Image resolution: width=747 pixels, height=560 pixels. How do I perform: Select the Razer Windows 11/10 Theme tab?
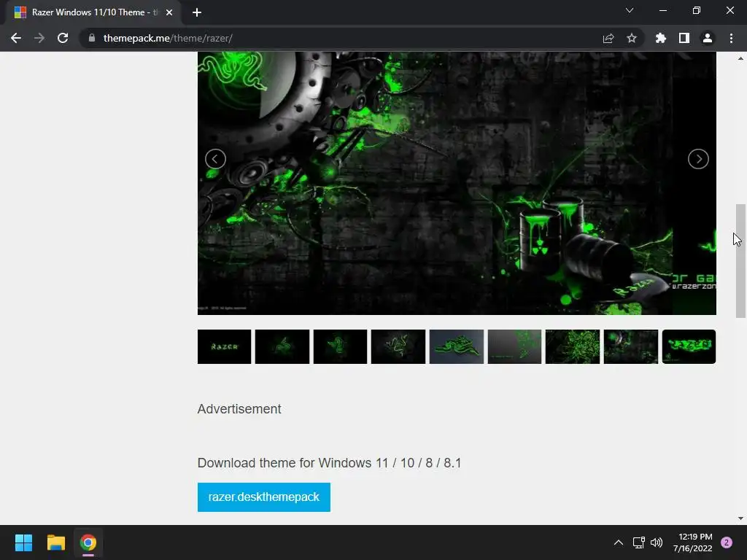pyautogui.click(x=94, y=12)
